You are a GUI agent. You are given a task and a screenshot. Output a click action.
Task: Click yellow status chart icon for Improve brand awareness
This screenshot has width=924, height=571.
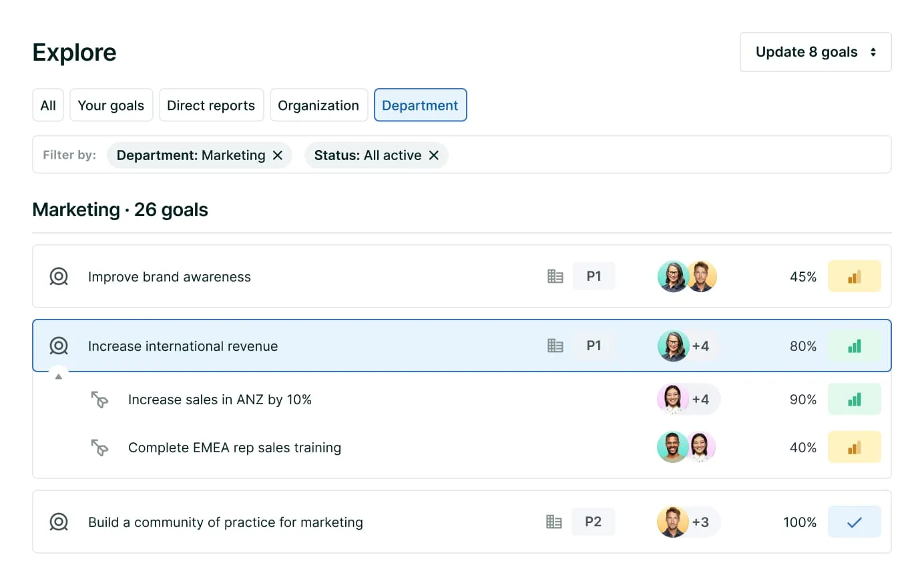[x=854, y=277]
